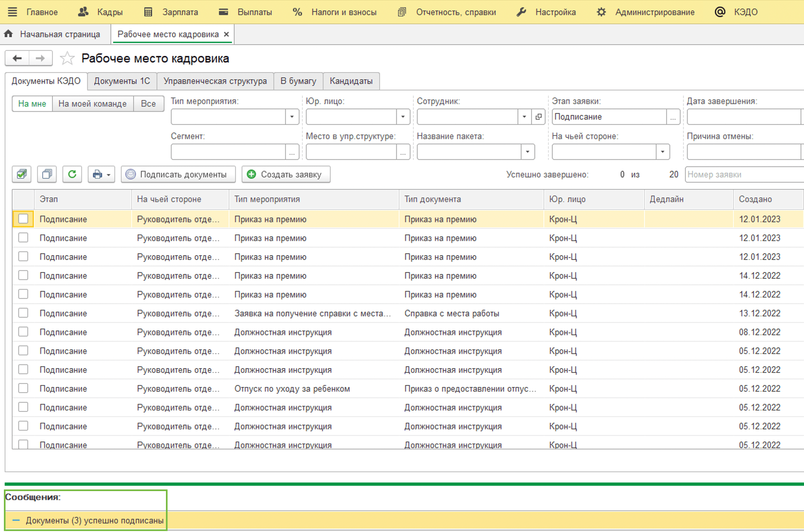Expand the Юр. лицо dropdown
The width and height of the screenshot is (804, 532).
[403, 117]
